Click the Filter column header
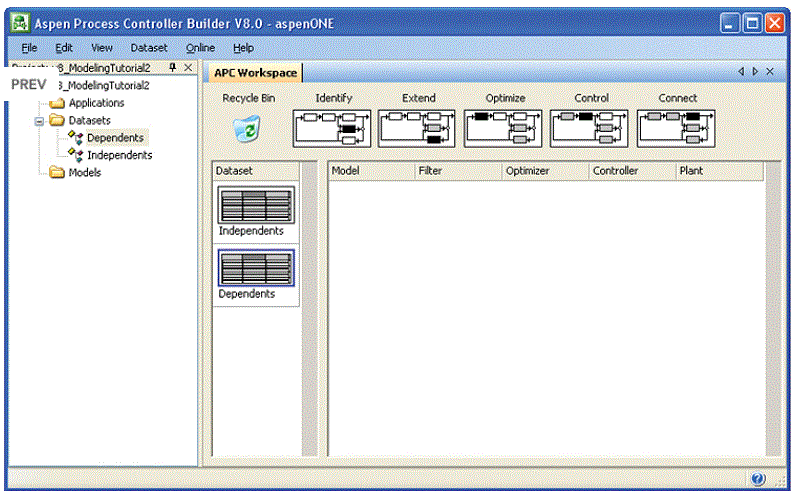798x500 pixels. tap(459, 171)
